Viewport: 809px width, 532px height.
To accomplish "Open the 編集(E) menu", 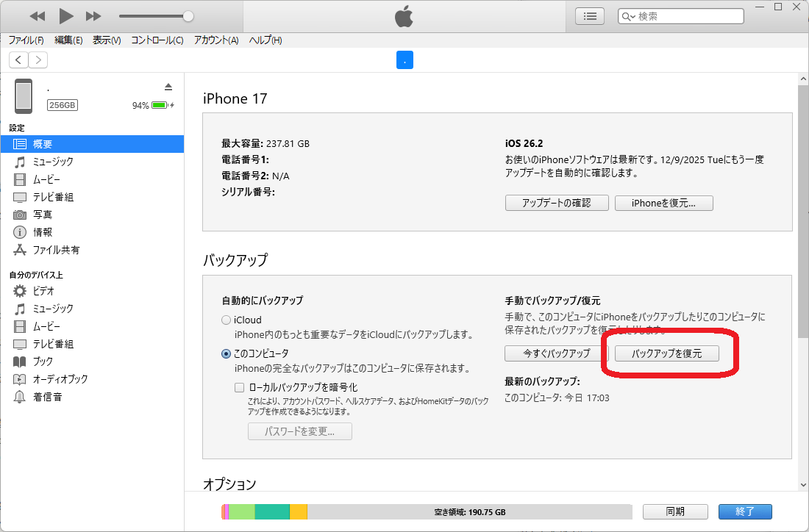I will [x=68, y=40].
